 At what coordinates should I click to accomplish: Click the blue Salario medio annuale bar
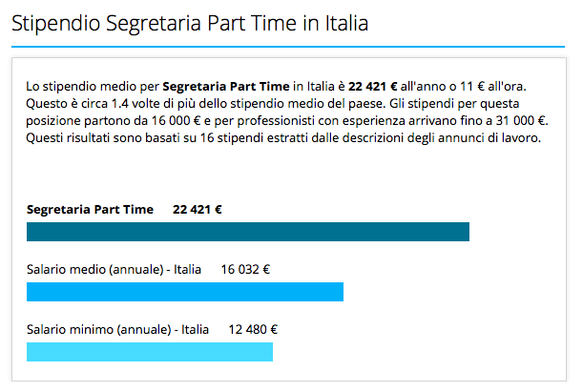185,292
